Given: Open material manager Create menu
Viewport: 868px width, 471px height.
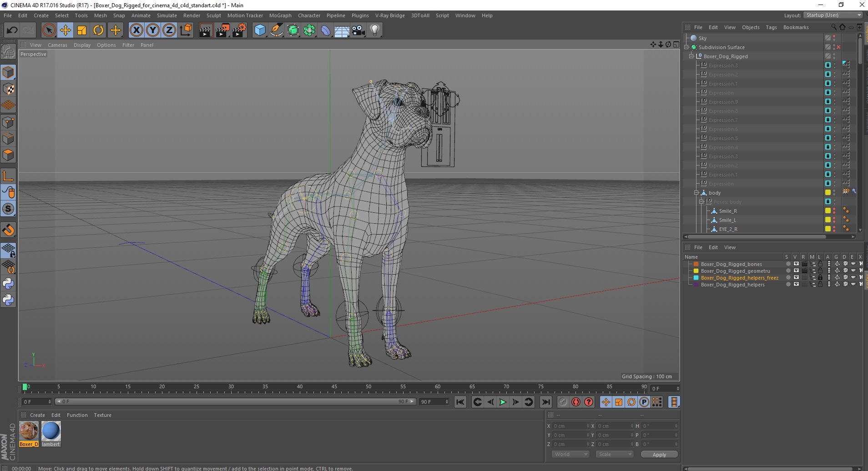Looking at the screenshot, I should pyautogui.click(x=37, y=415).
